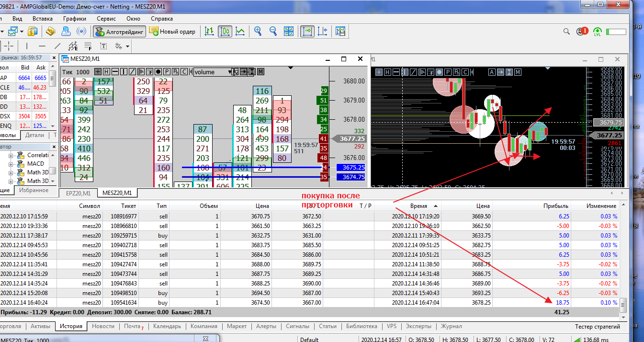Toggle candlestick chart mode
The height and width of the screenshot is (342, 644).
point(225,31)
